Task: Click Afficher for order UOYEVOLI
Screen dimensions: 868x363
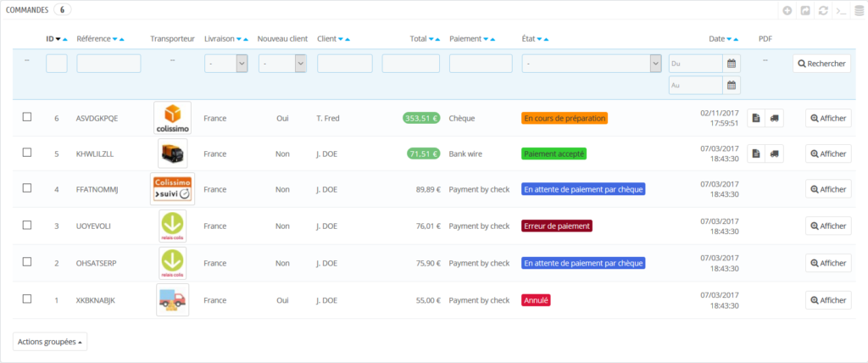Action: click(x=827, y=226)
